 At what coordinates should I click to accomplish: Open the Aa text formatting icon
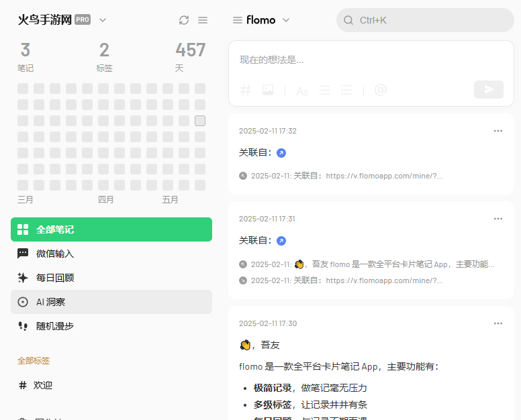302,91
